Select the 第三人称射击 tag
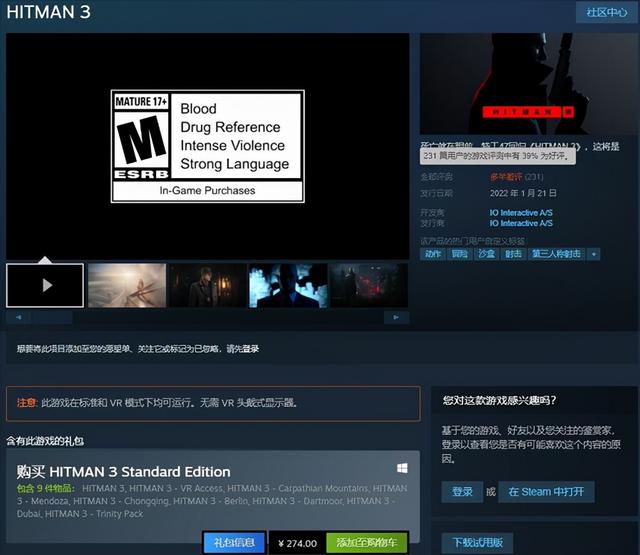Viewport: 640px width, 555px height. click(x=556, y=254)
